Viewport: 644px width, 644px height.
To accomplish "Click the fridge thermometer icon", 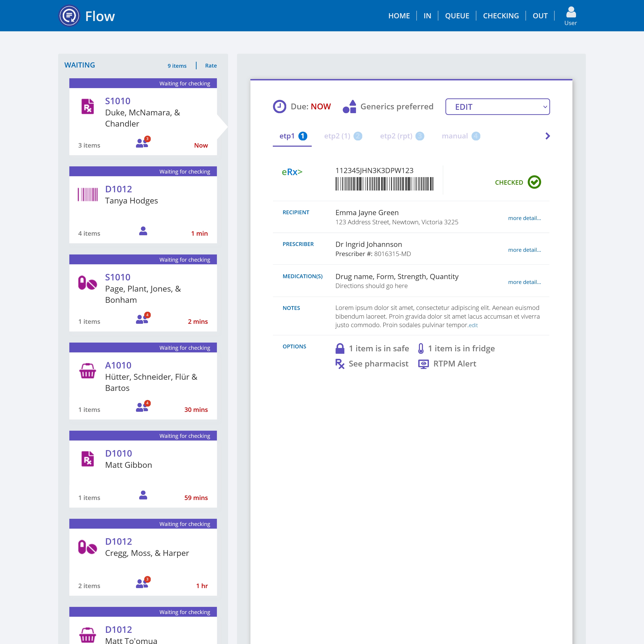I will 421,348.
